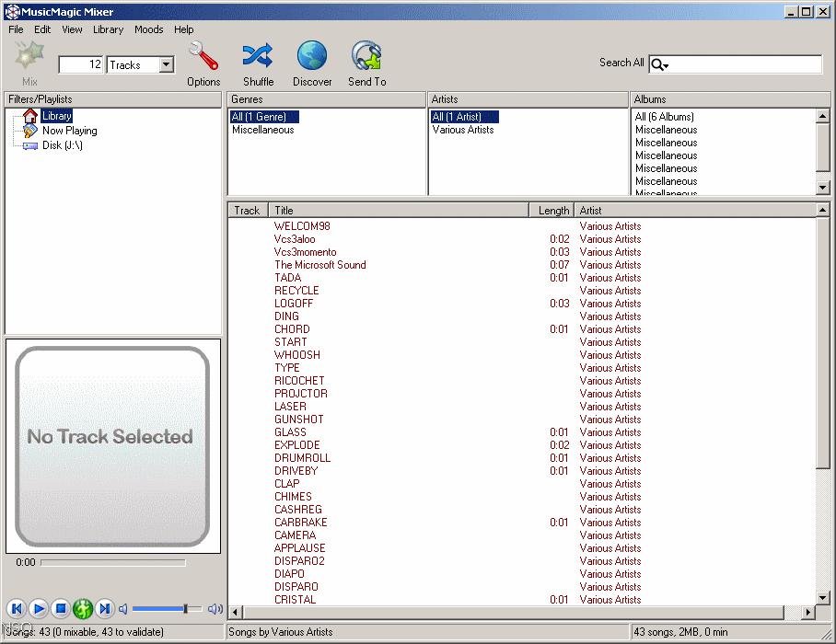Select the CARBRAKE song

point(301,522)
